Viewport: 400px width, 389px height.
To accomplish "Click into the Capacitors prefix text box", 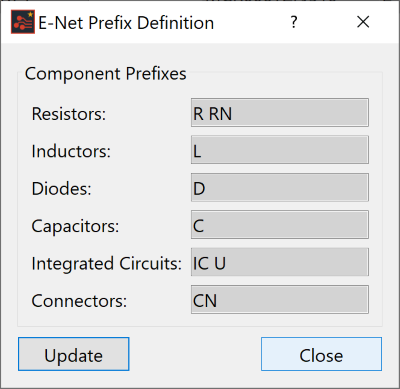I will (x=280, y=225).
